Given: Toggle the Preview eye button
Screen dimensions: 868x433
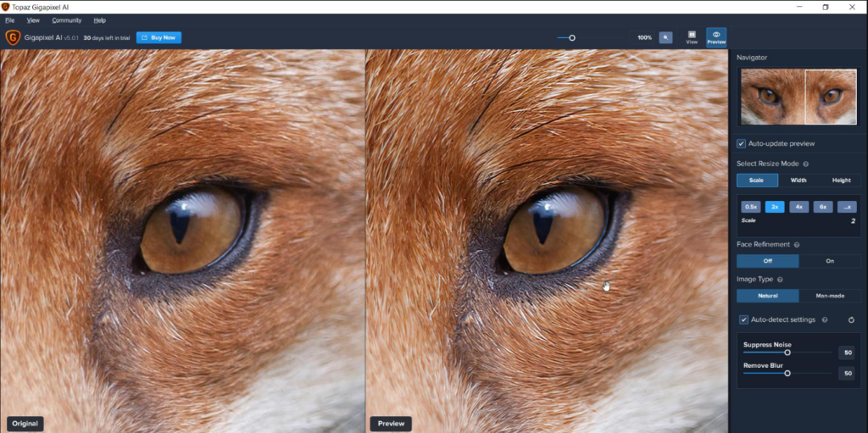Looking at the screenshot, I should point(716,37).
